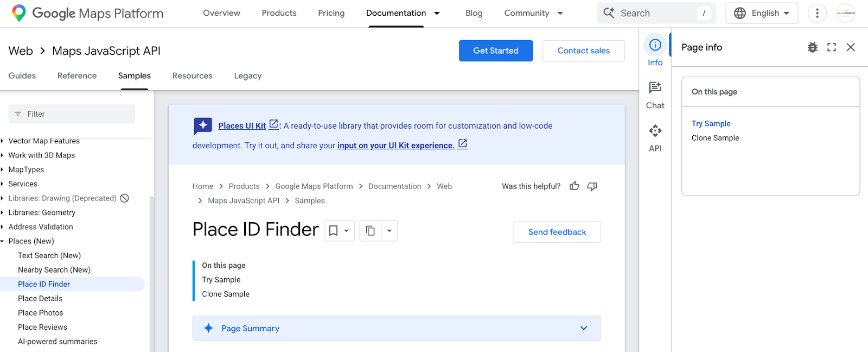
Task: Expand the Page Summary section
Action: pos(584,328)
